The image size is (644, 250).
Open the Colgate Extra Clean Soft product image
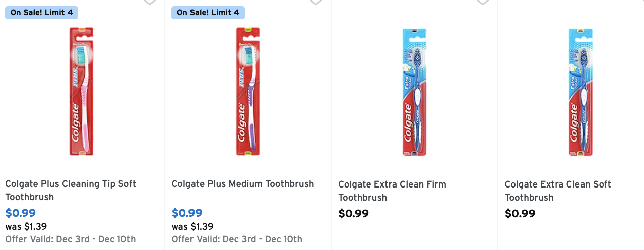581,91
